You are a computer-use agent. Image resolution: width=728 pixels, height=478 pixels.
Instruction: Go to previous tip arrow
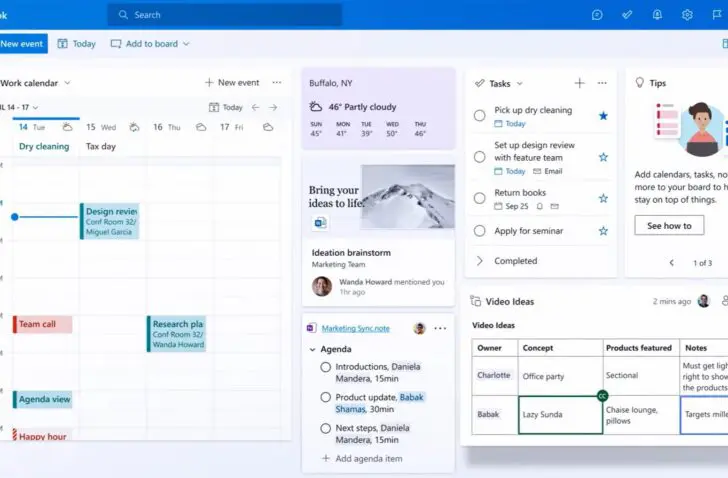(671, 263)
